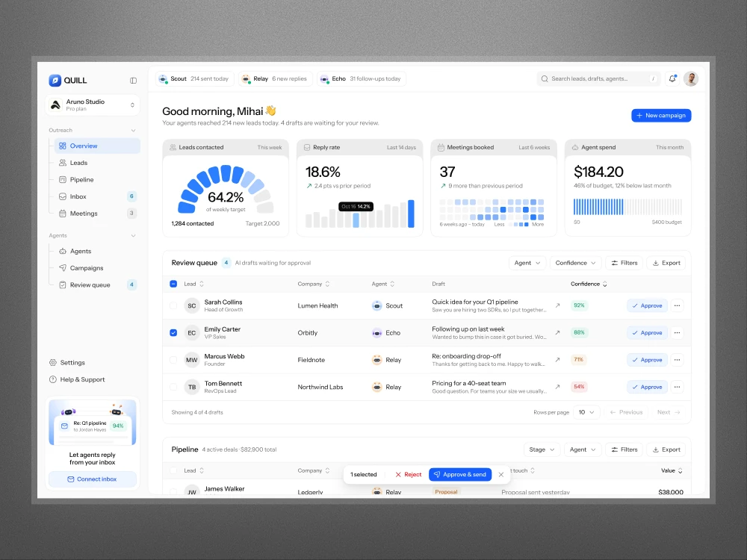Check the Tom Bennett row checkbox
This screenshot has height=560, width=747.
pos(173,387)
